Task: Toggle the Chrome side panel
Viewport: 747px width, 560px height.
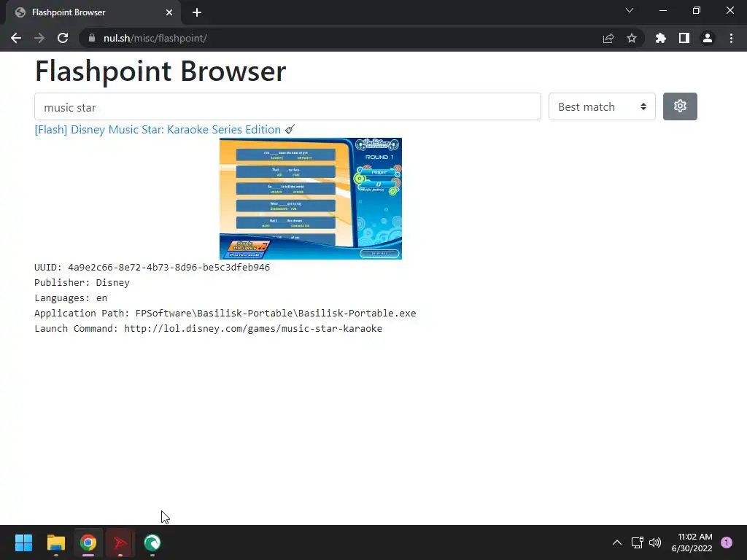Action: [x=684, y=38]
